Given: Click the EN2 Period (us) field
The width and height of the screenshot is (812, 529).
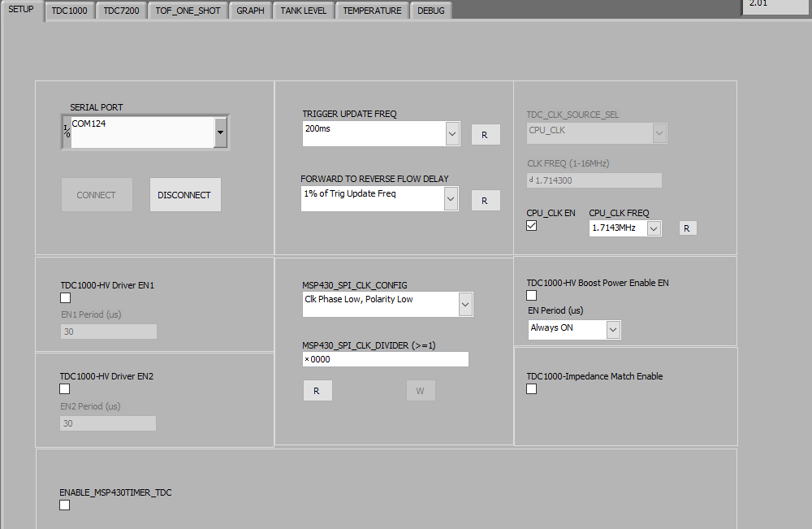Looking at the screenshot, I should [108, 423].
